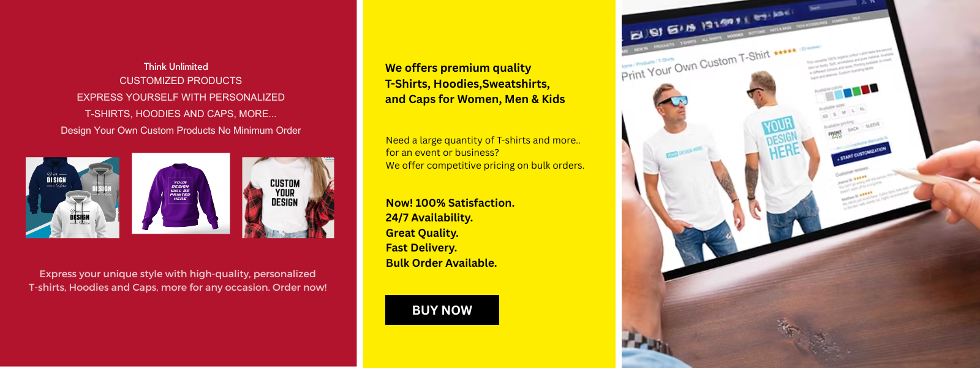
Task: Open the PRODUCTS menu item on the tablet site
Action: tap(664, 45)
